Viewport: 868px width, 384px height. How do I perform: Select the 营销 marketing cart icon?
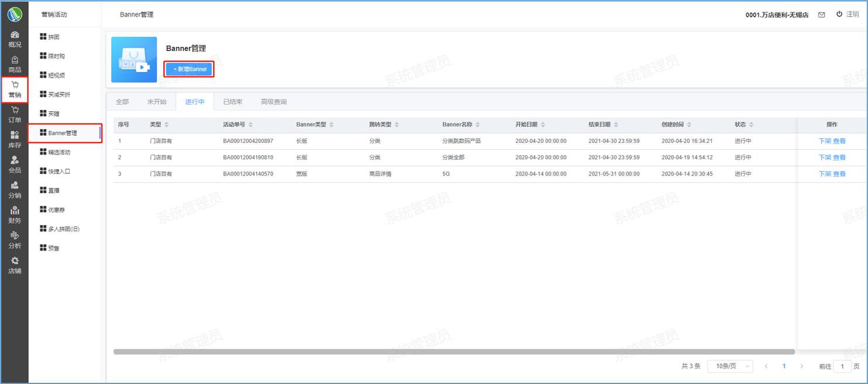coord(15,85)
